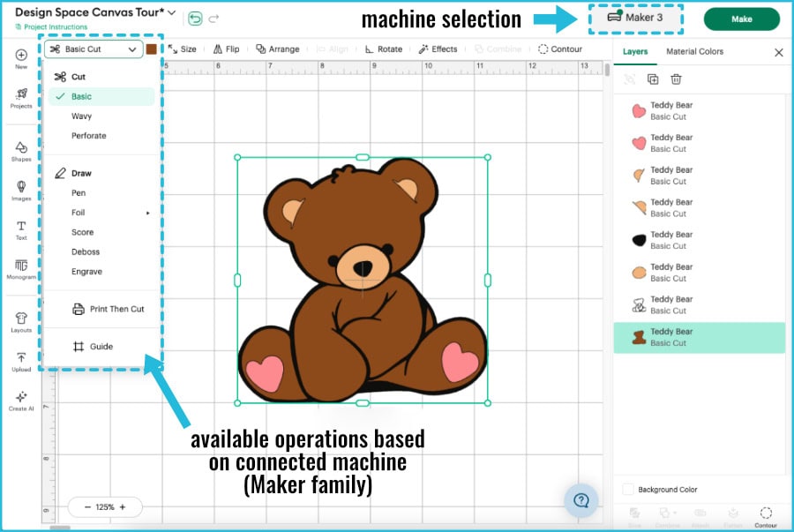The image size is (794, 532).
Task: Select Basic cut operation
Action: [101, 97]
